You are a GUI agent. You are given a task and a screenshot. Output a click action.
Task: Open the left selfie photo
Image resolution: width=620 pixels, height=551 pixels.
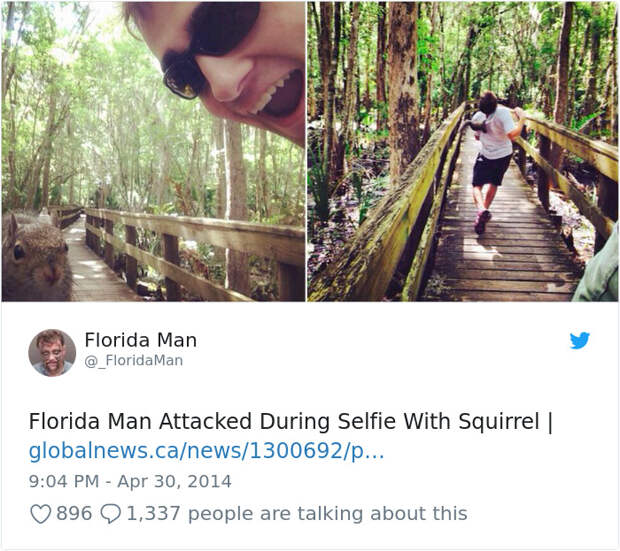pyautogui.click(x=153, y=151)
